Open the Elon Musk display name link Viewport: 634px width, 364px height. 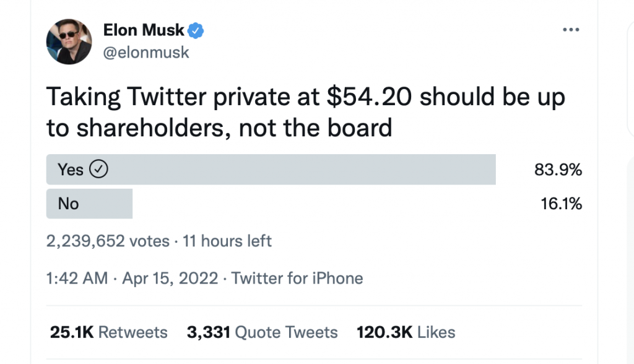click(144, 30)
